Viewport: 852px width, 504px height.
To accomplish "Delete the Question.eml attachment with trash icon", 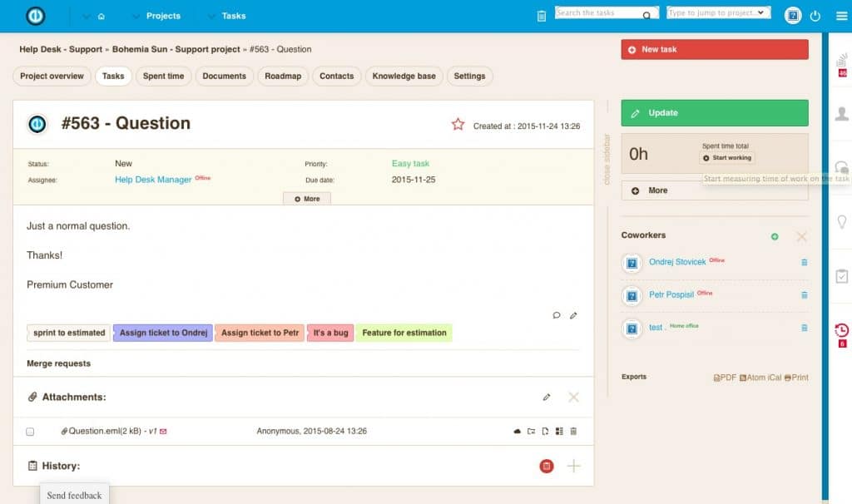I will point(573,432).
